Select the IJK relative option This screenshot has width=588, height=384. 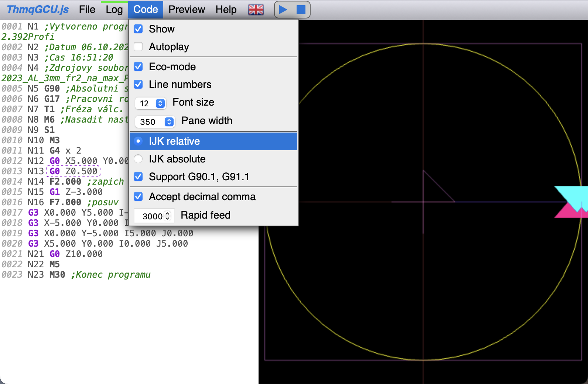(x=139, y=141)
